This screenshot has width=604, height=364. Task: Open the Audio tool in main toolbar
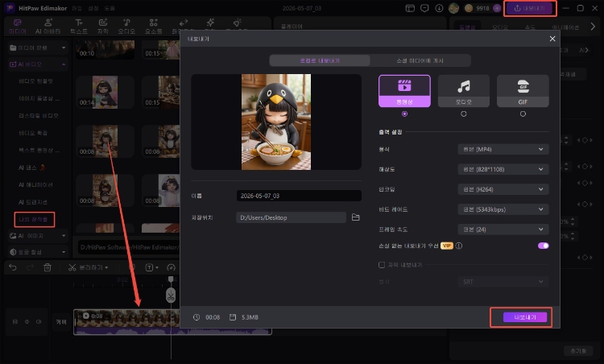pyautogui.click(x=126, y=27)
